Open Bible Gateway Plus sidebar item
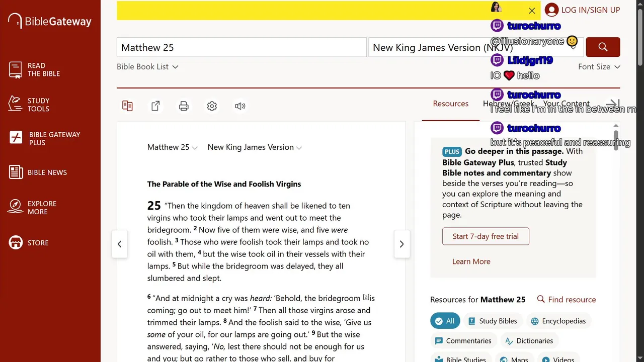The image size is (644, 362). coord(45,138)
